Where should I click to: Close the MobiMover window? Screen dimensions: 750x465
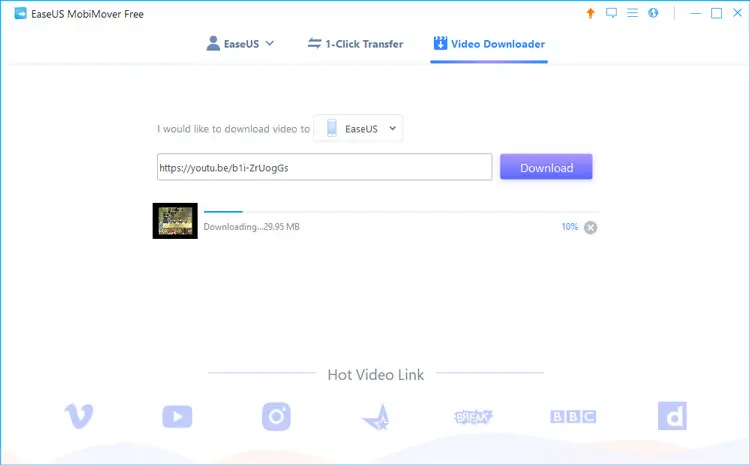(737, 13)
